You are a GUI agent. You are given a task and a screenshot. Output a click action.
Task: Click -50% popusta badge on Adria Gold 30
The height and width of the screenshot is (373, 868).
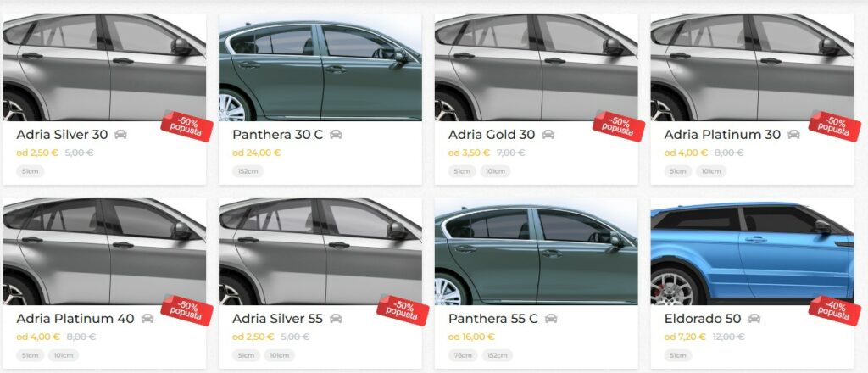tap(619, 125)
